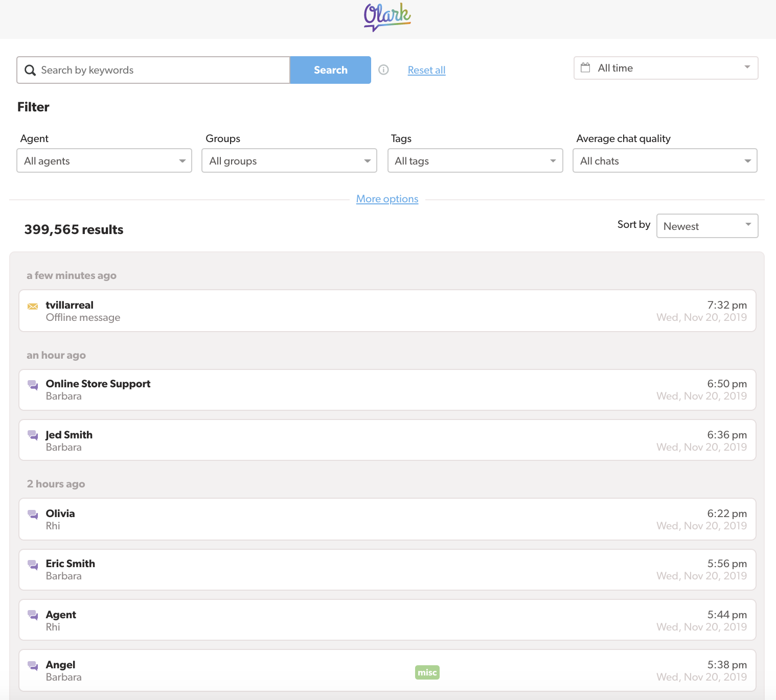The width and height of the screenshot is (776, 700).
Task: Click chat bubble icon next to Olivia
Action: 33,515
